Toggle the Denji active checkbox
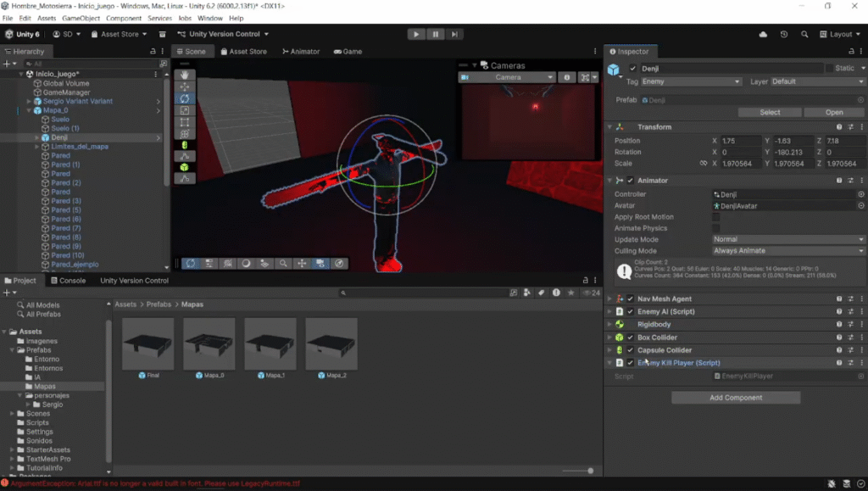This screenshot has height=491, width=868. (632, 69)
